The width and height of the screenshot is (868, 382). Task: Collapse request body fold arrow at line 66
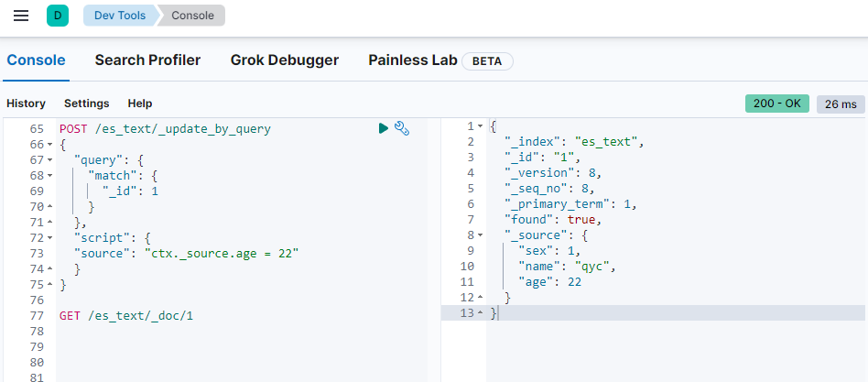pos(49,145)
